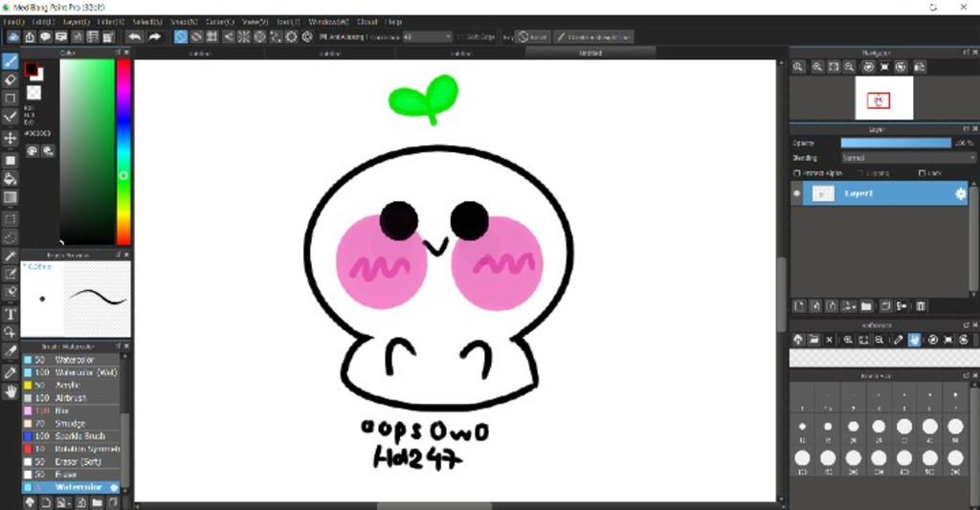Select the Smudge brush
Image resolution: width=980 pixels, height=510 pixels.
click(x=70, y=423)
